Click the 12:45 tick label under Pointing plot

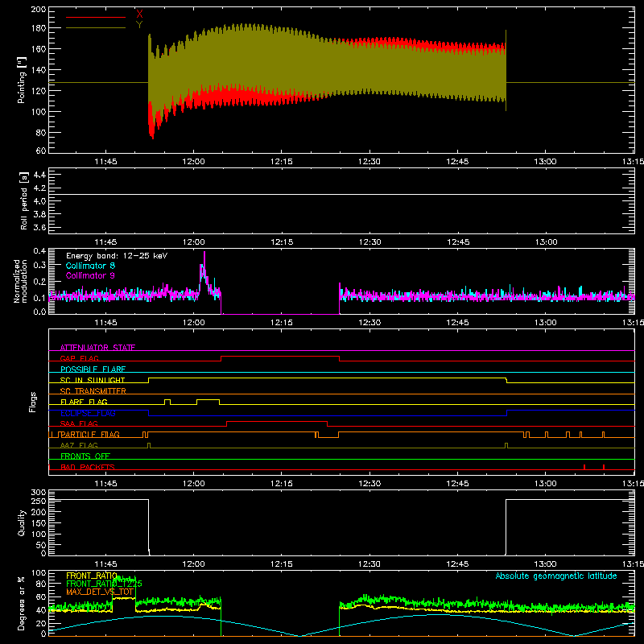point(457,162)
